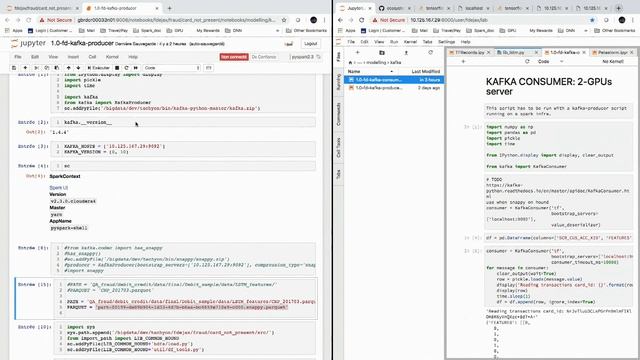
Task: Click the save icon in the Jupyter notebook toolbar
Action: [14, 68]
